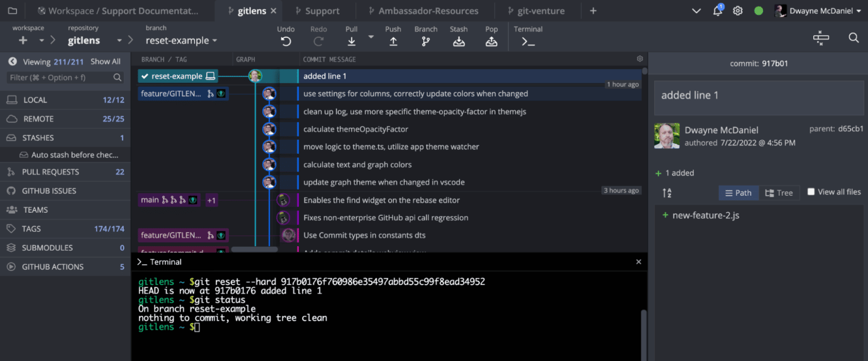Create a branch using Branch icon
Viewport: 868px width, 361px height.
coord(426,41)
